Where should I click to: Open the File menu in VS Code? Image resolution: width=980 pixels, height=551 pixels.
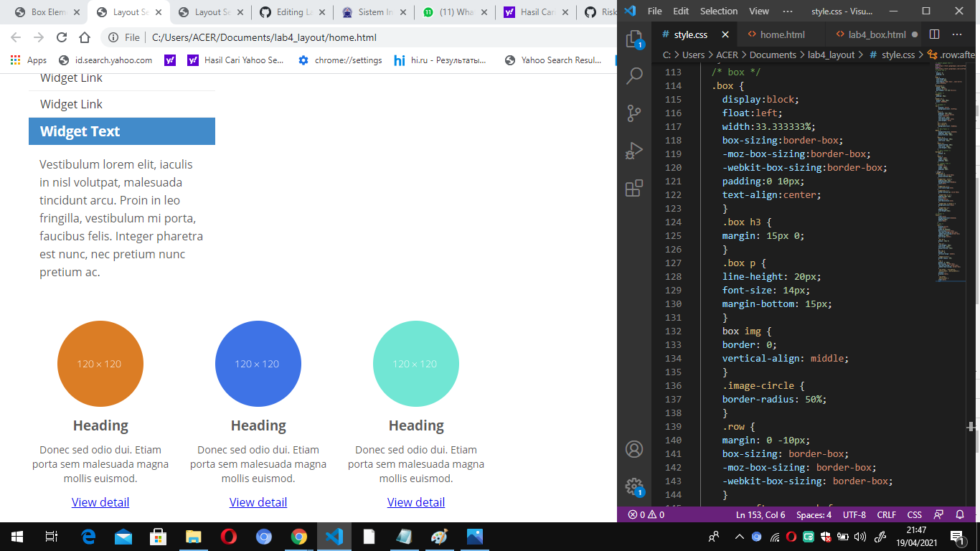coord(654,11)
